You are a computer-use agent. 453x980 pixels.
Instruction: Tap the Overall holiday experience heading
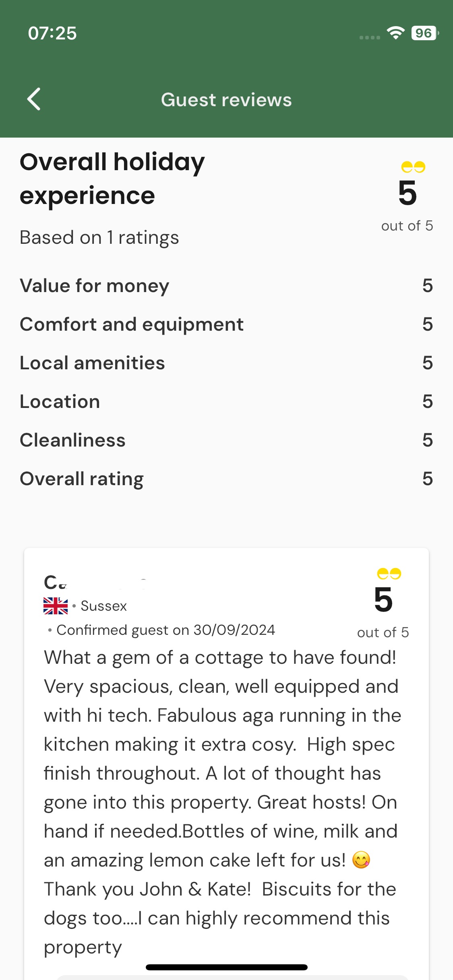click(112, 179)
